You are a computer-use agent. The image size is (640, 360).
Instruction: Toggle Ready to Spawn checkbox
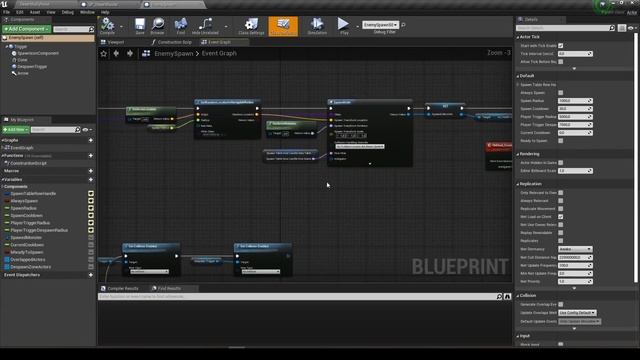(560, 141)
